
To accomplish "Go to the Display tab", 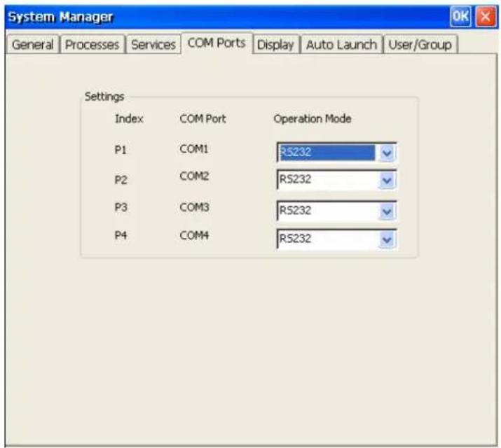I will click(275, 44).
